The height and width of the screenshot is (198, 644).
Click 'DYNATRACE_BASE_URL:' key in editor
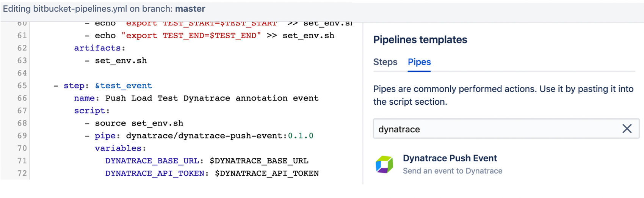click(x=154, y=161)
